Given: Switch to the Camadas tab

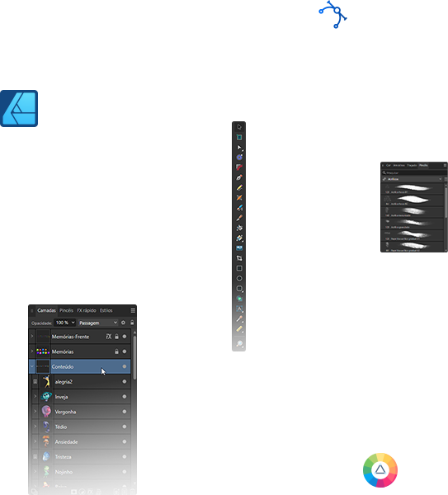Looking at the screenshot, I should click(46, 311).
